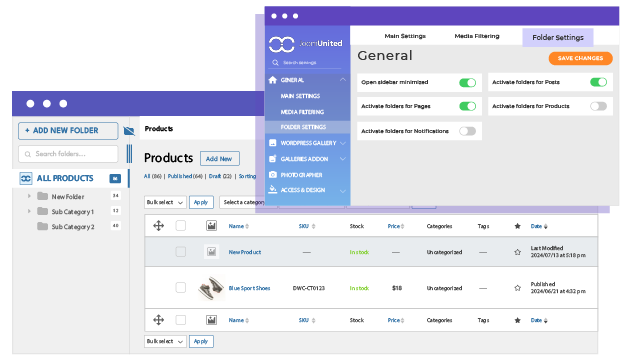631x361 pixels.
Task: Sort by Price in table header
Action: [396, 226]
